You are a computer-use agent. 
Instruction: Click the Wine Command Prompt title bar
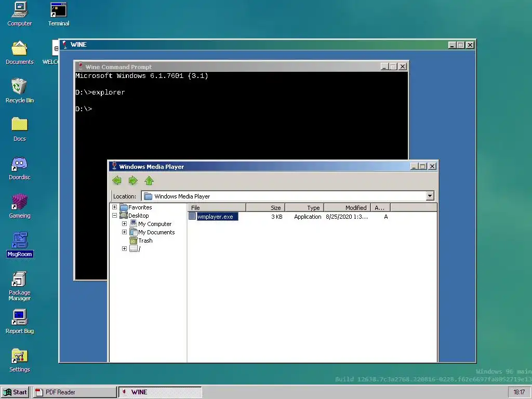click(228, 66)
